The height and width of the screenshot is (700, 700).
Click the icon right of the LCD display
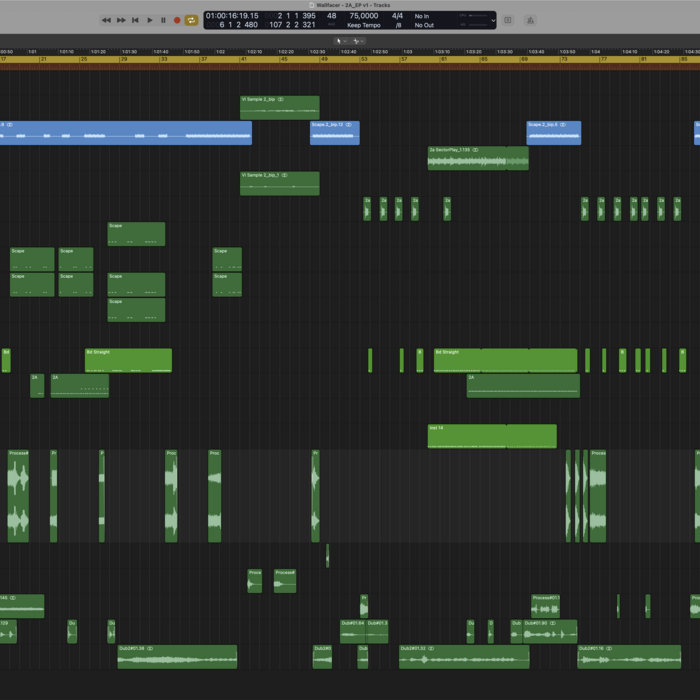pos(507,20)
